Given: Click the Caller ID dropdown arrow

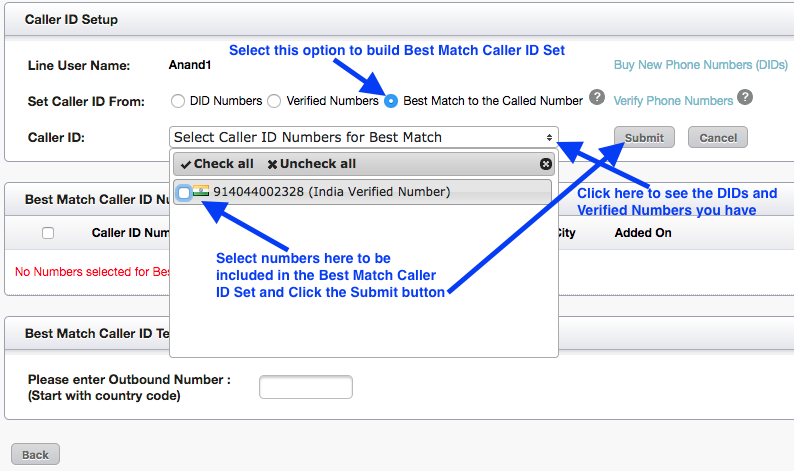Looking at the screenshot, I should click(x=549, y=137).
